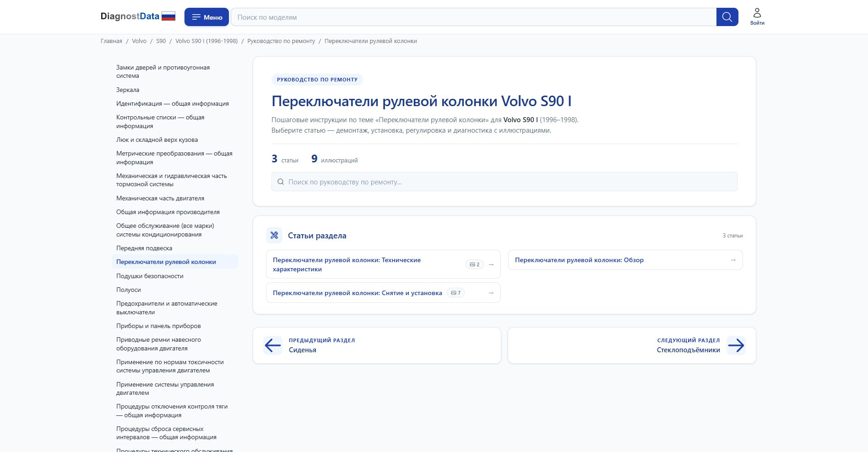
Task: Open article Снятие и установка
Action: [x=383, y=293]
